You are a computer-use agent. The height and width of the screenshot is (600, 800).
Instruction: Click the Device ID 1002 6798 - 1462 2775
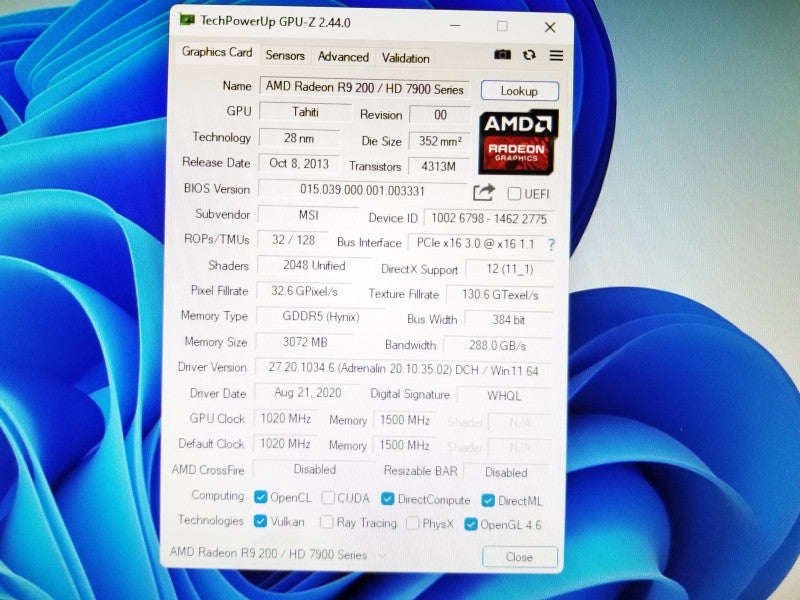[489, 218]
